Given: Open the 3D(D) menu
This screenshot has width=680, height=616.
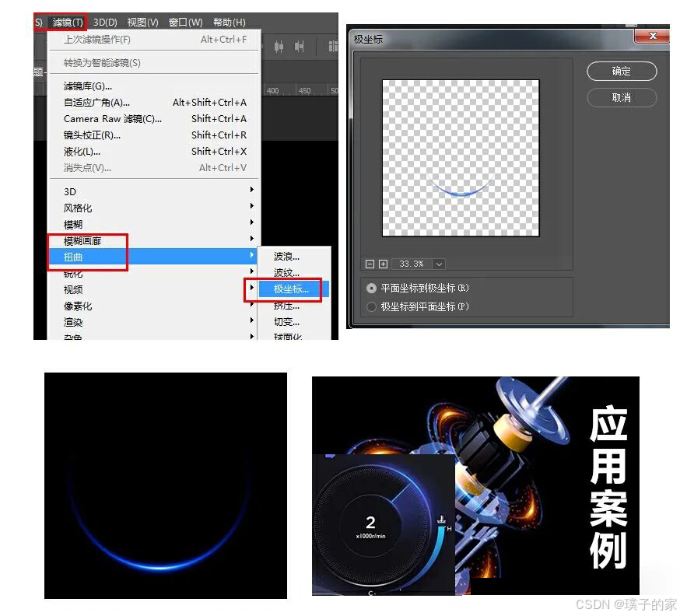Looking at the screenshot, I should point(105,22).
